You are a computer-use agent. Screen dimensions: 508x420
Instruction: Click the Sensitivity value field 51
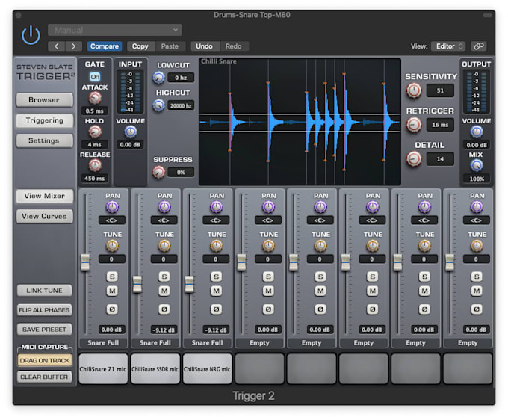coord(440,90)
